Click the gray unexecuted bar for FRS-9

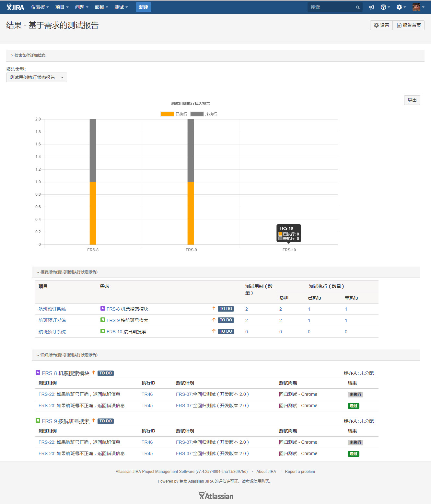pyautogui.click(x=191, y=151)
